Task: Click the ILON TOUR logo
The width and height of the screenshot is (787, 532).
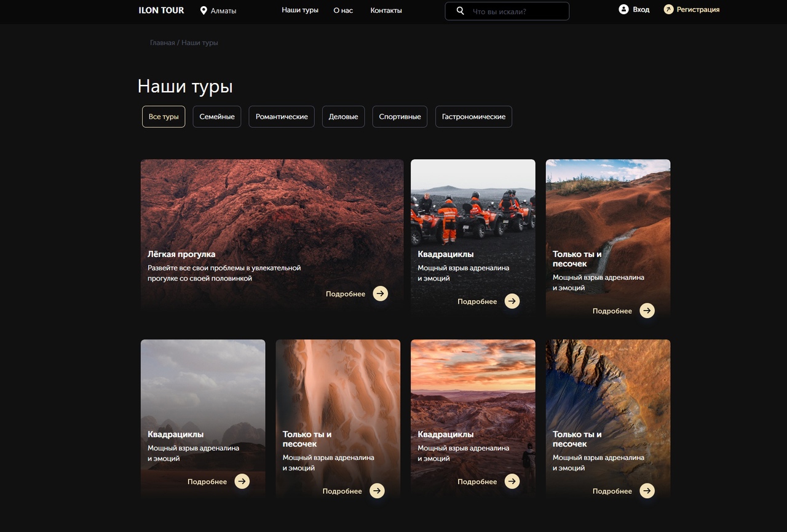Action: tap(161, 10)
